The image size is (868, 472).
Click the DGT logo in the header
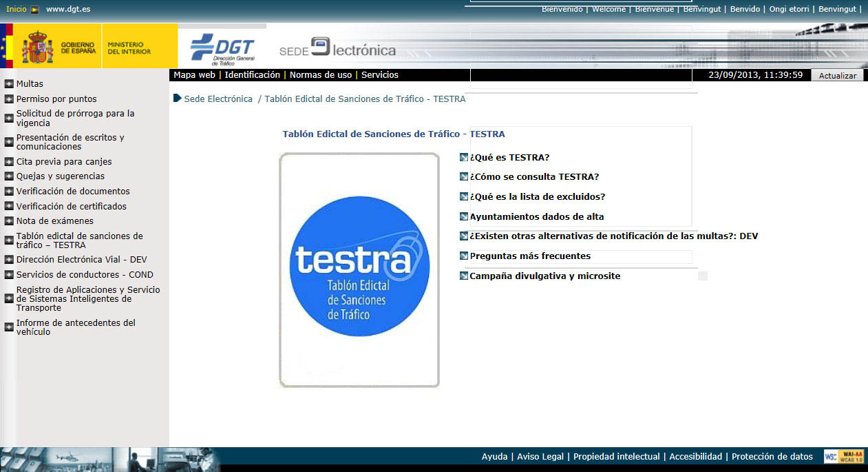click(x=222, y=50)
